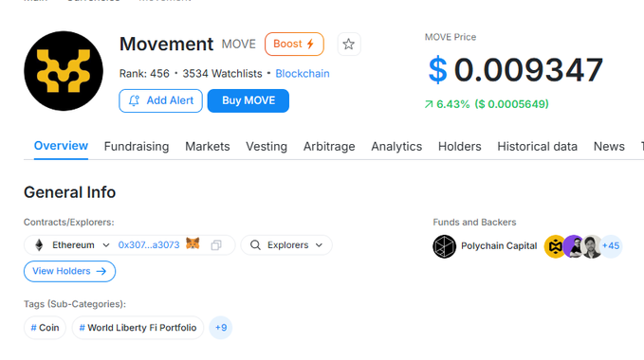Open the Historical data tab

tap(537, 147)
